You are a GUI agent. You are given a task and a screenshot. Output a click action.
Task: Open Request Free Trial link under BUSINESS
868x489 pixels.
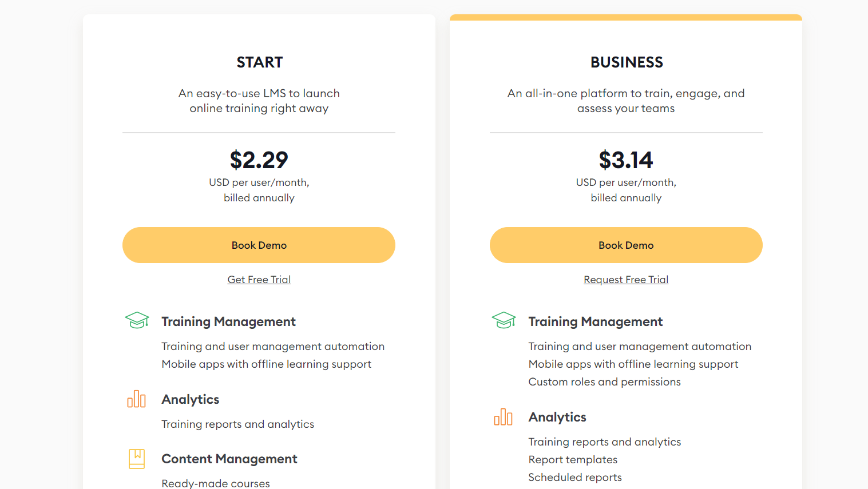[x=626, y=279]
